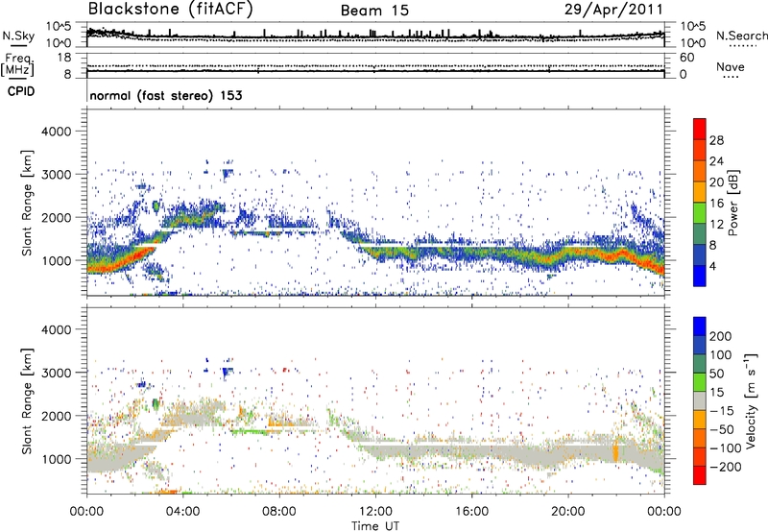Image resolution: width=768 pixels, height=532 pixels.
Task: Click the red bottom of velocity colorbar
Action: [700, 475]
